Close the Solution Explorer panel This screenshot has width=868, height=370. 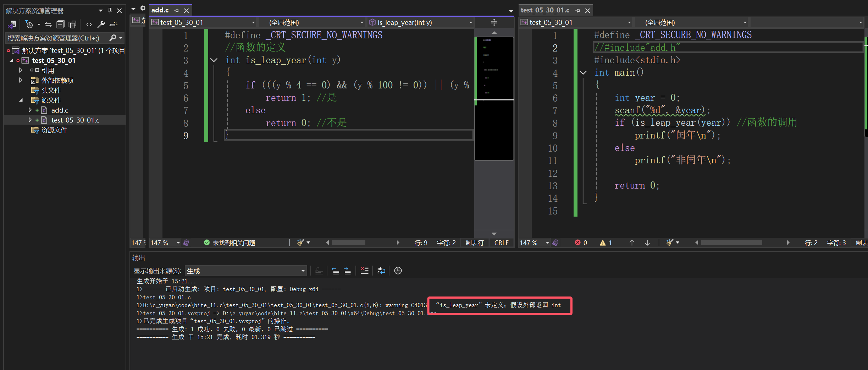click(x=120, y=11)
